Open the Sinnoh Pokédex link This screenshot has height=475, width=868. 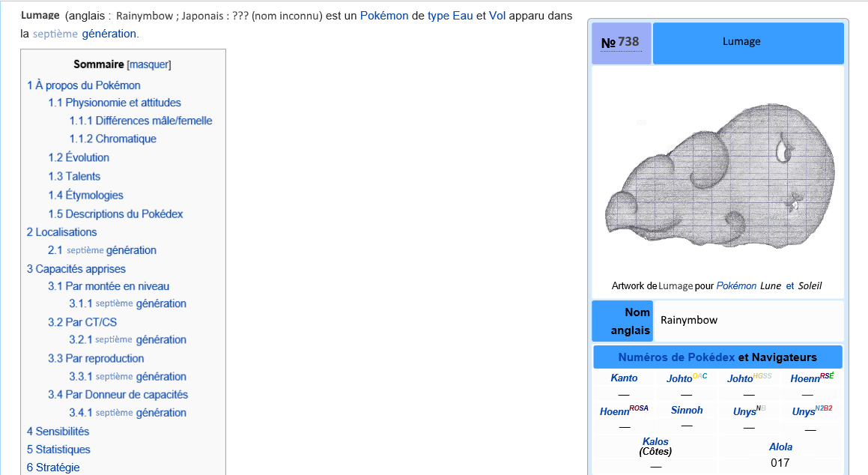pos(687,411)
